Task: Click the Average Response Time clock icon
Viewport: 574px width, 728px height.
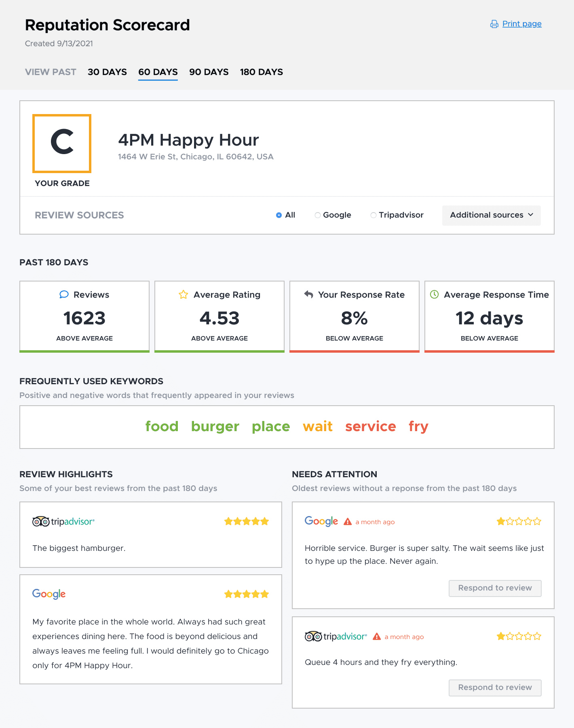Action: [435, 294]
